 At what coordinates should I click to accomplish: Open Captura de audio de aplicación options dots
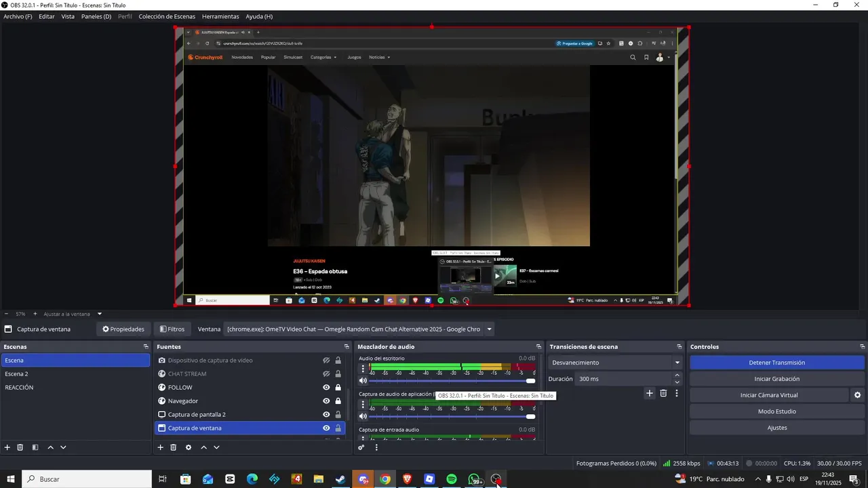point(363,405)
